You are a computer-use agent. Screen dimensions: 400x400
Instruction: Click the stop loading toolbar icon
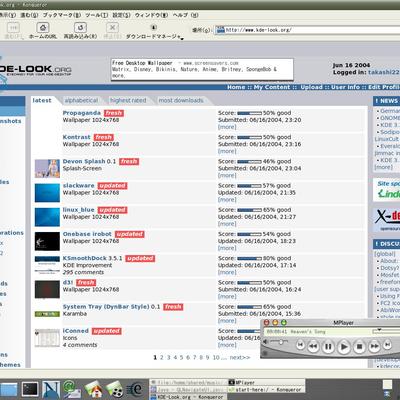(112, 28)
